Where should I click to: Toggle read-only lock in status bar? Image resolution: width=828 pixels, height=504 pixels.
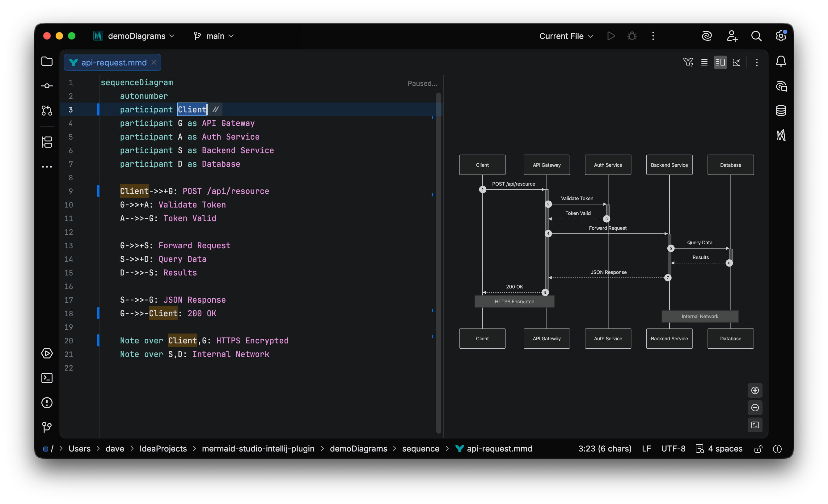(x=758, y=449)
